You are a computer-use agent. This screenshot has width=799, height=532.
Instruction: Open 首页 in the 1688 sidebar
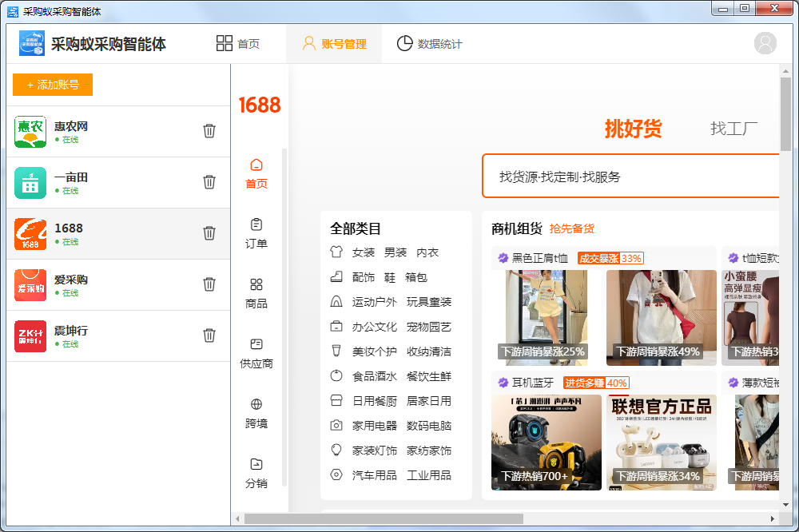[256, 174]
